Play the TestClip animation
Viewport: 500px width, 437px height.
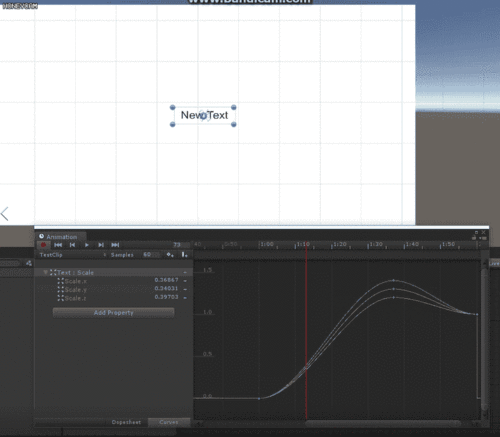87,245
